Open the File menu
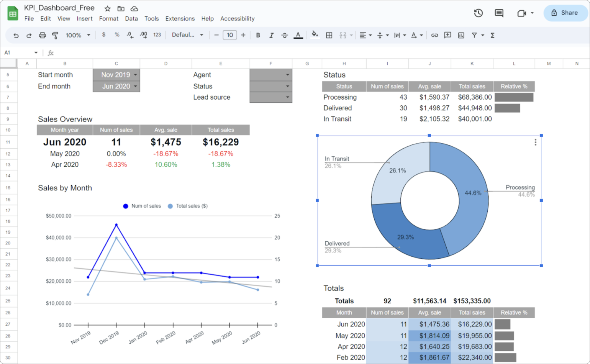The image size is (590, 364). (29, 18)
